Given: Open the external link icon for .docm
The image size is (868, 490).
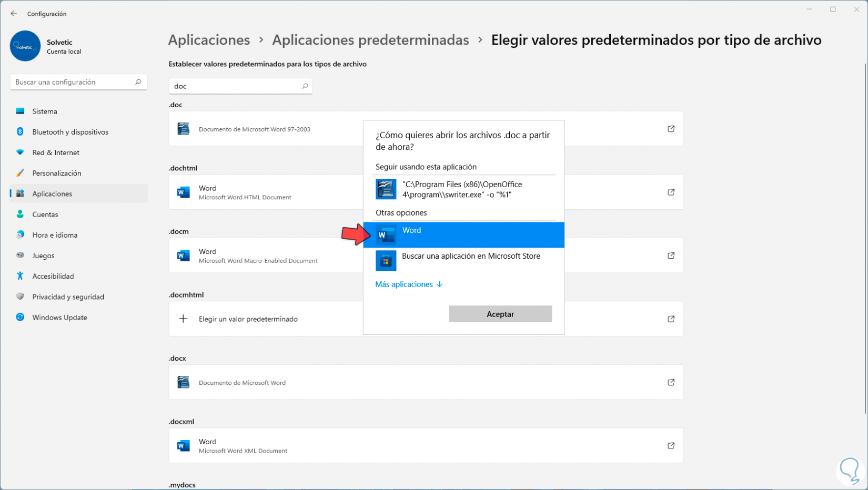Looking at the screenshot, I should 671,256.
